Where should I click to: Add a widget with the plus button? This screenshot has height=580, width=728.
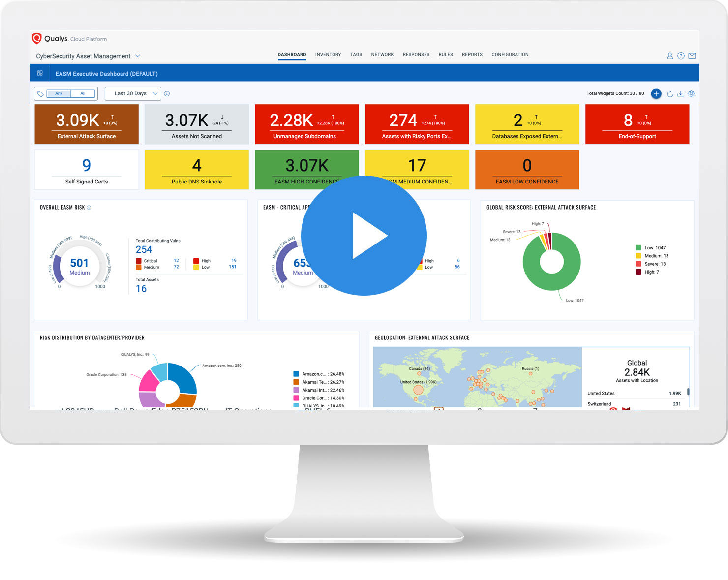coord(656,93)
